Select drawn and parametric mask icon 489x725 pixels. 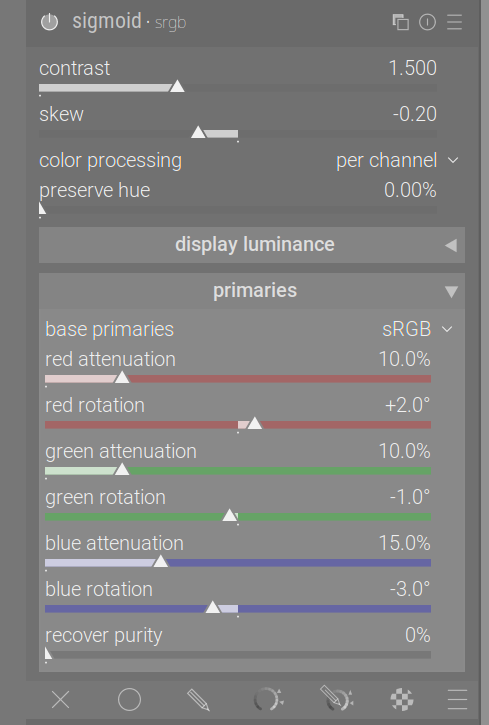click(336, 699)
